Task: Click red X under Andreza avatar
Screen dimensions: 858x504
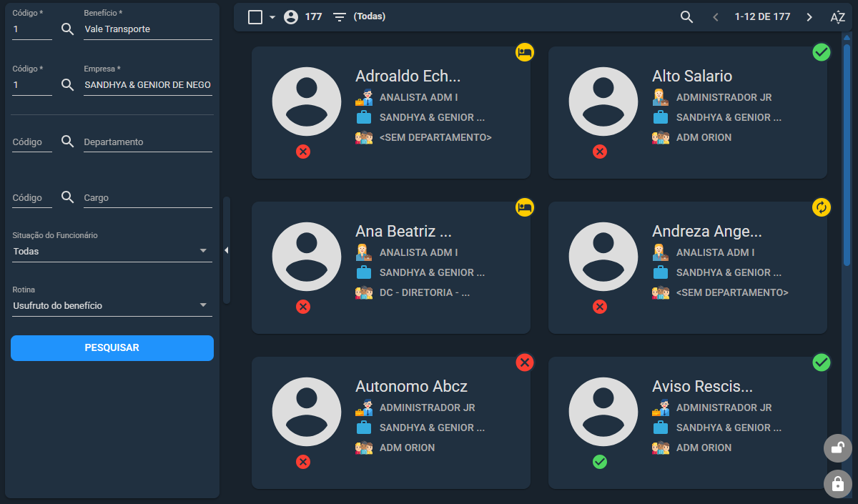Action: point(600,307)
